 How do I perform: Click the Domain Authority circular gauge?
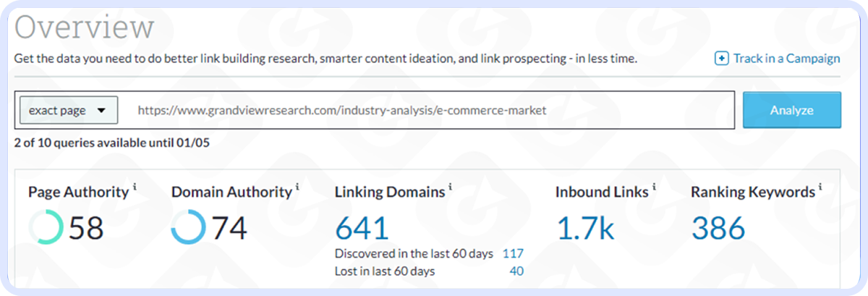pyautogui.click(x=188, y=229)
